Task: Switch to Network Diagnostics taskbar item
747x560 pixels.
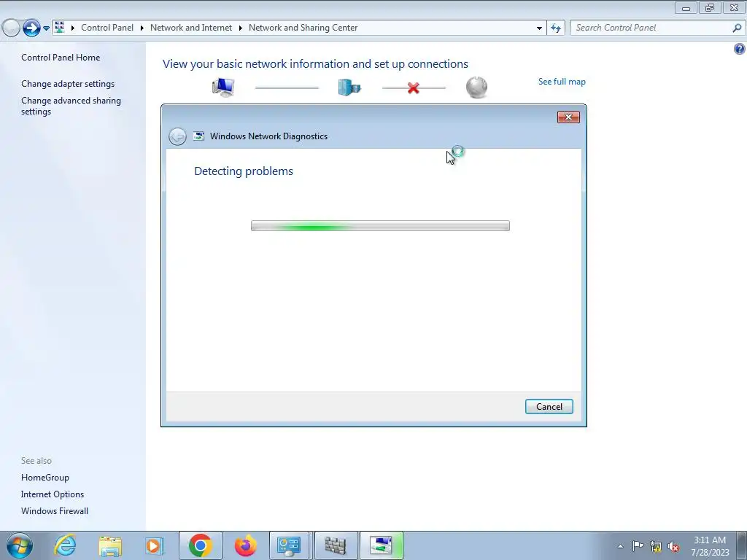Action: coord(381,545)
